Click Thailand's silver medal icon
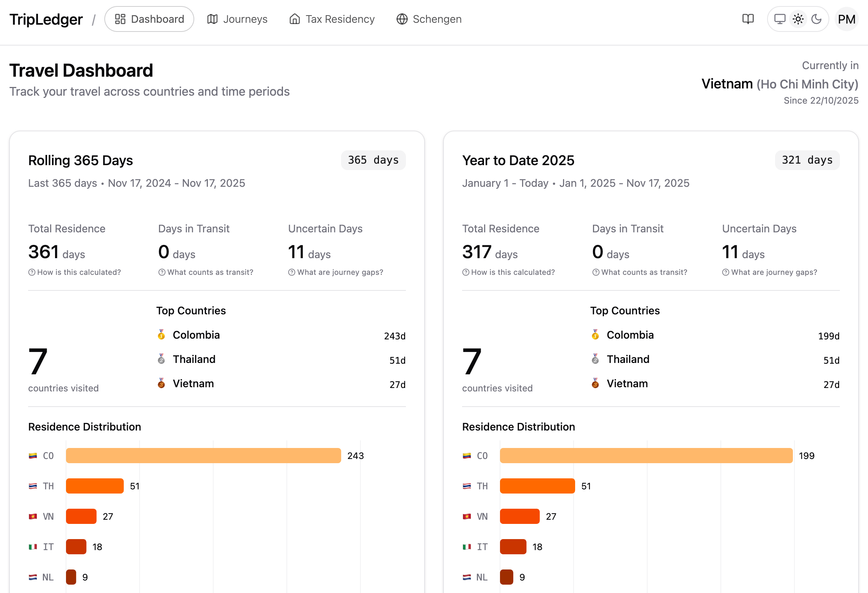The height and width of the screenshot is (593, 868). point(162,360)
